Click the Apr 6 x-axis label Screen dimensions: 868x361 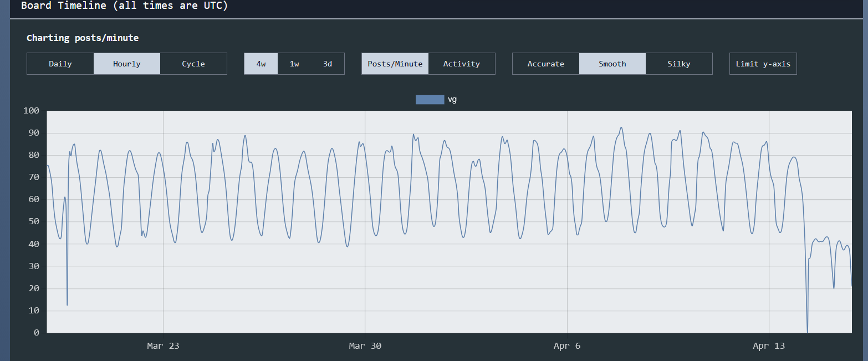click(x=567, y=346)
